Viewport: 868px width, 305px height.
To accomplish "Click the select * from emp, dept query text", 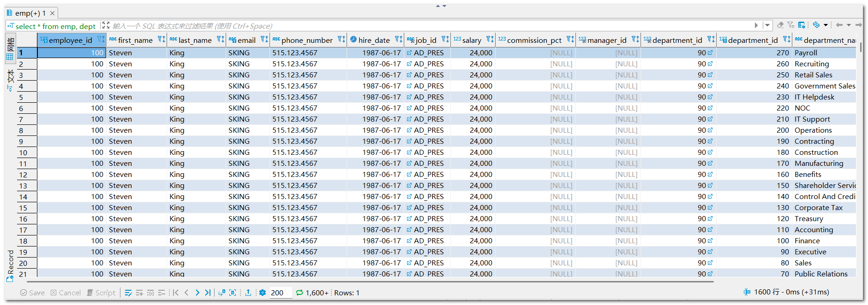I will coord(55,26).
